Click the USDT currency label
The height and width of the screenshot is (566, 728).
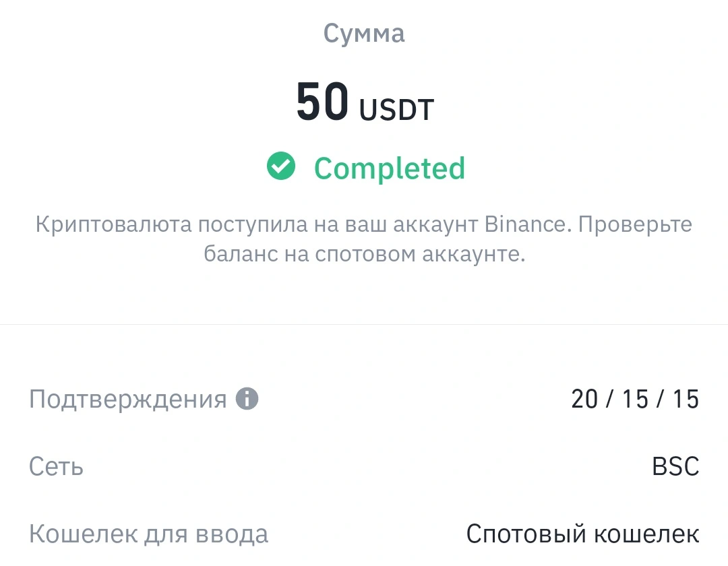(x=396, y=109)
